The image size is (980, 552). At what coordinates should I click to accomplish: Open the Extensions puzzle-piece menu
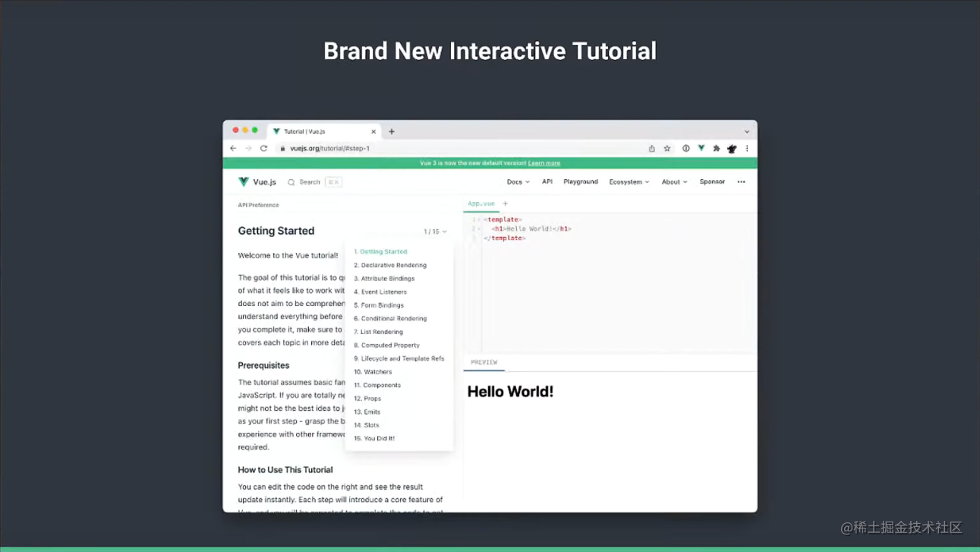tap(717, 149)
